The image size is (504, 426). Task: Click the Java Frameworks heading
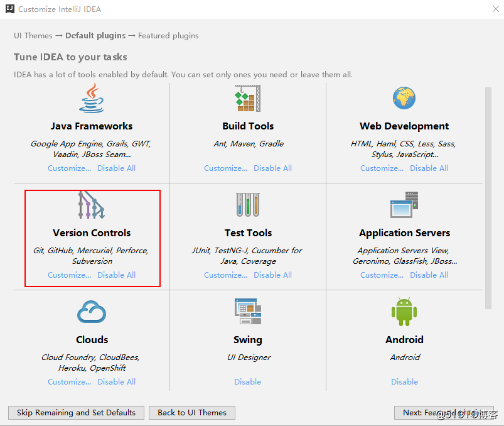coord(92,126)
